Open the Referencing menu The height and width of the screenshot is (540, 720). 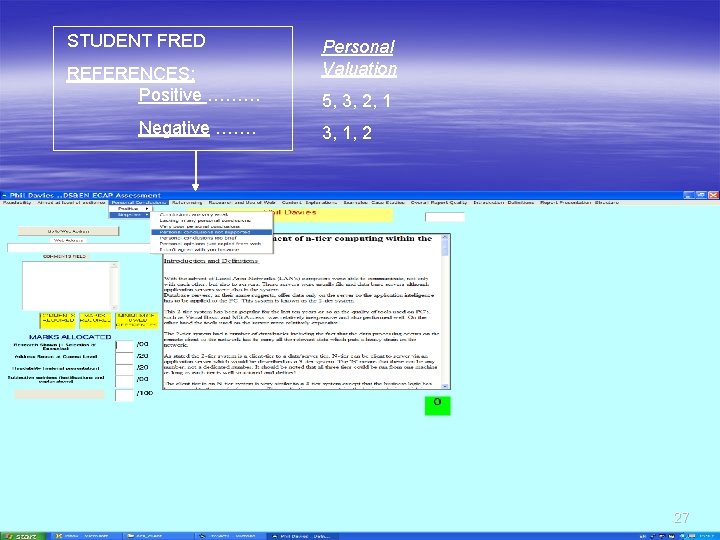pos(187,202)
